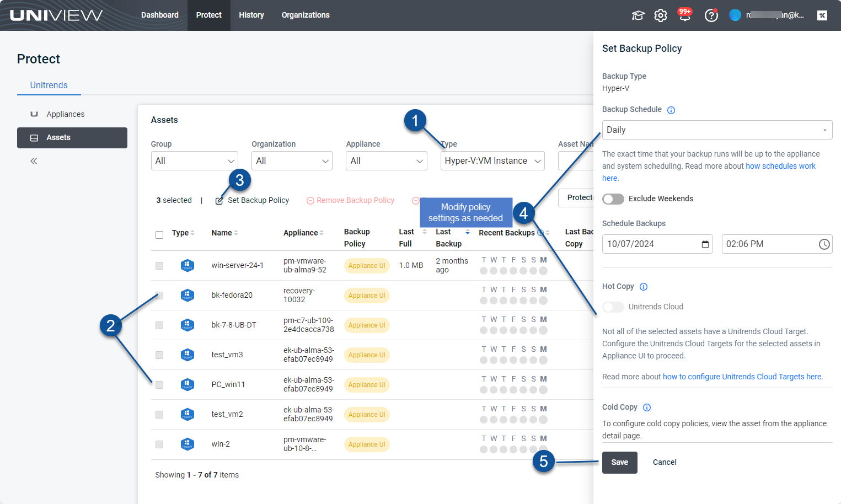Image resolution: width=841 pixels, height=504 pixels.
Task: Click Hyper-V icon for bk-fedora20
Action: (x=188, y=296)
